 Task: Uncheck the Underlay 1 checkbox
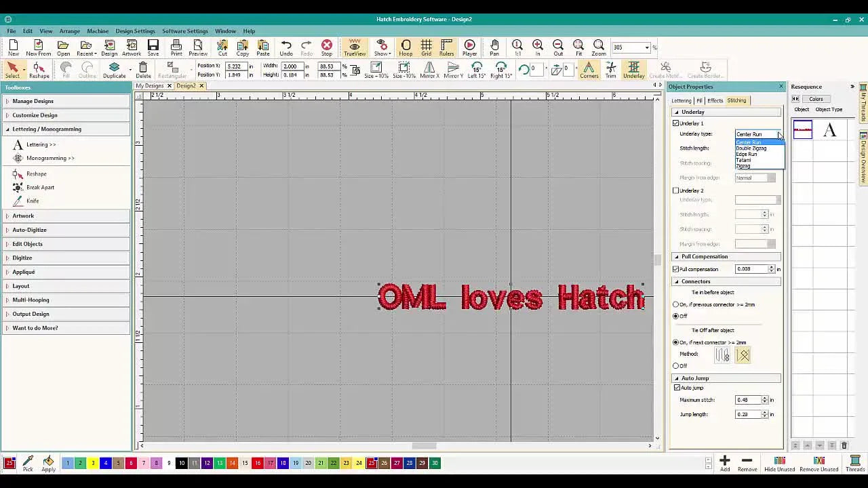[676, 123]
